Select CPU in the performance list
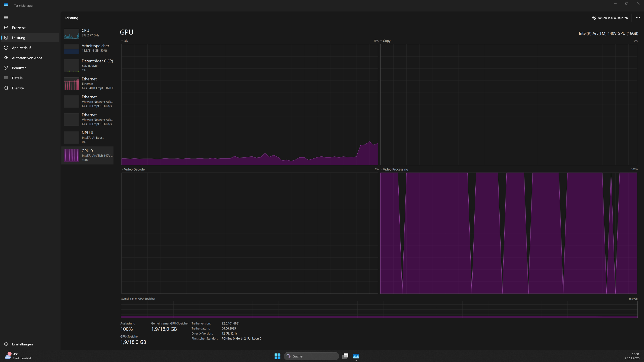 (x=88, y=33)
